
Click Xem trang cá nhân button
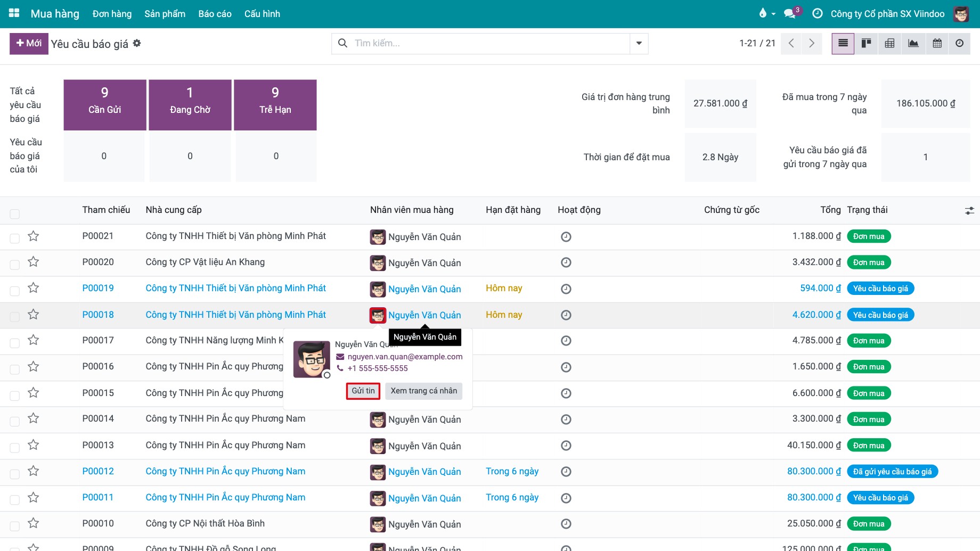click(x=423, y=391)
